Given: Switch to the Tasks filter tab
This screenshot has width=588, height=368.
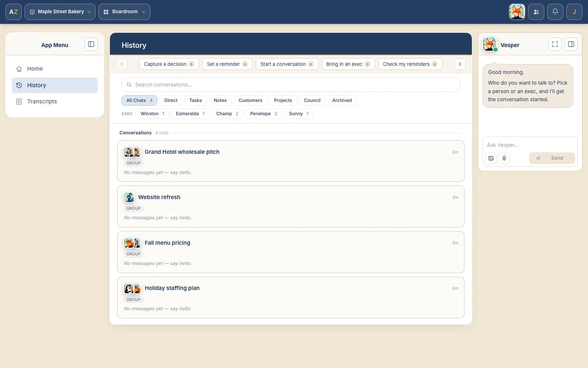Looking at the screenshot, I should coord(196,100).
